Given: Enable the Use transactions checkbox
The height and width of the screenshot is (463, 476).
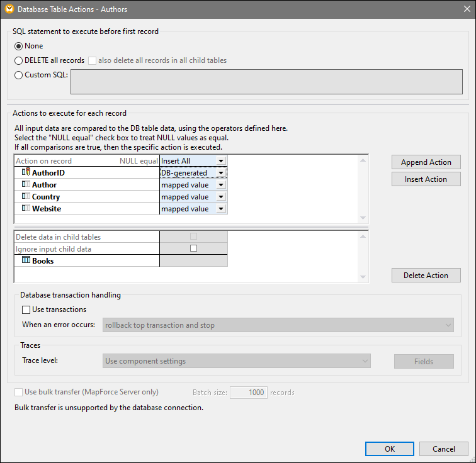Looking at the screenshot, I should 26,310.
